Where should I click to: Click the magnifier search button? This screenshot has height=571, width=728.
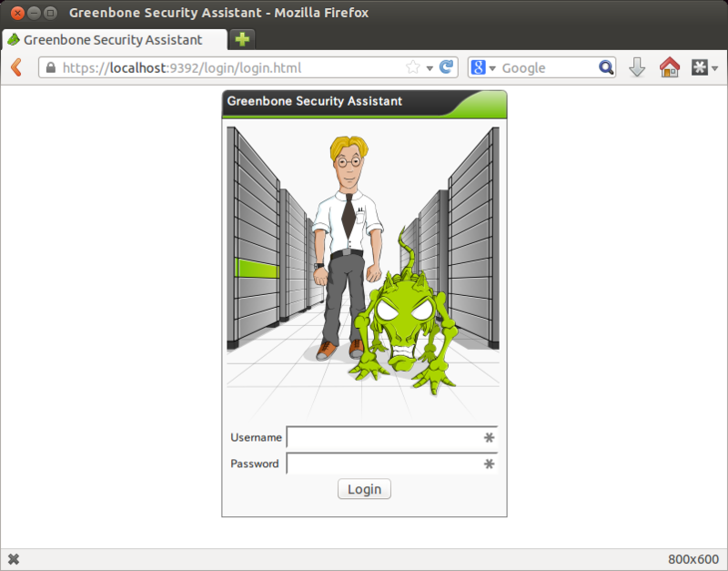click(606, 67)
